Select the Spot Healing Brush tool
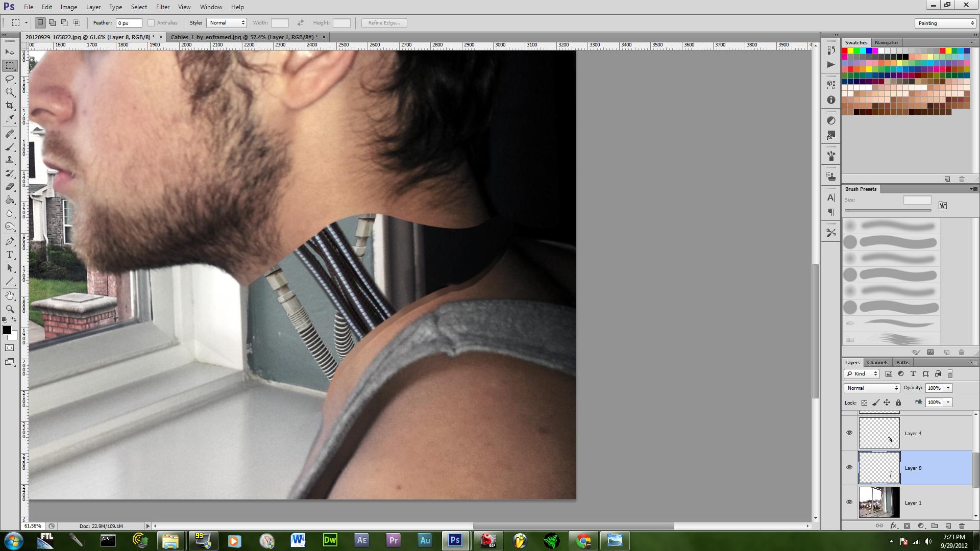The height and width of the screenshot is (551, 980). pos(10,134)
